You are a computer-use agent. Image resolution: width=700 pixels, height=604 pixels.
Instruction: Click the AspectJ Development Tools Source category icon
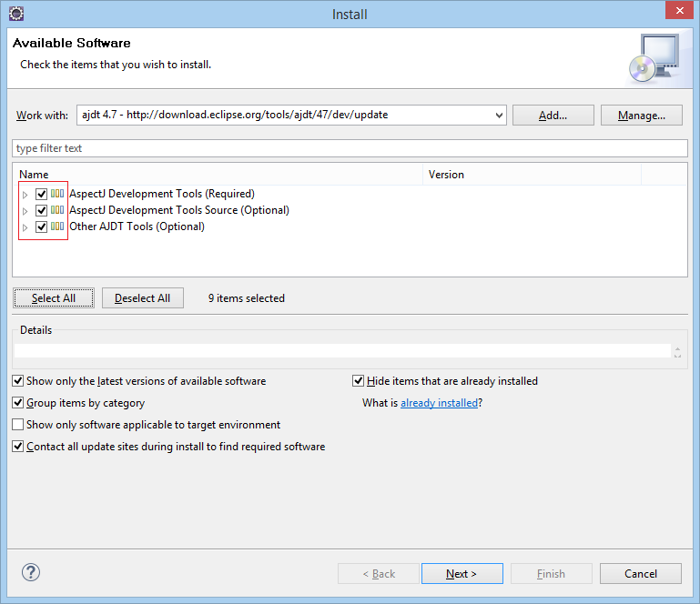coord(57,209)
